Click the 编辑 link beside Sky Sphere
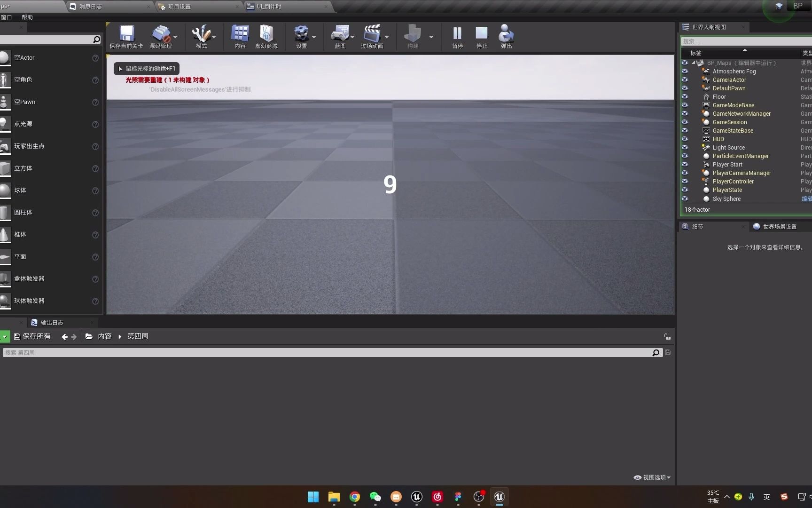Image resolution: width=812 pixels, height=508 pixels. click(806, 198)
